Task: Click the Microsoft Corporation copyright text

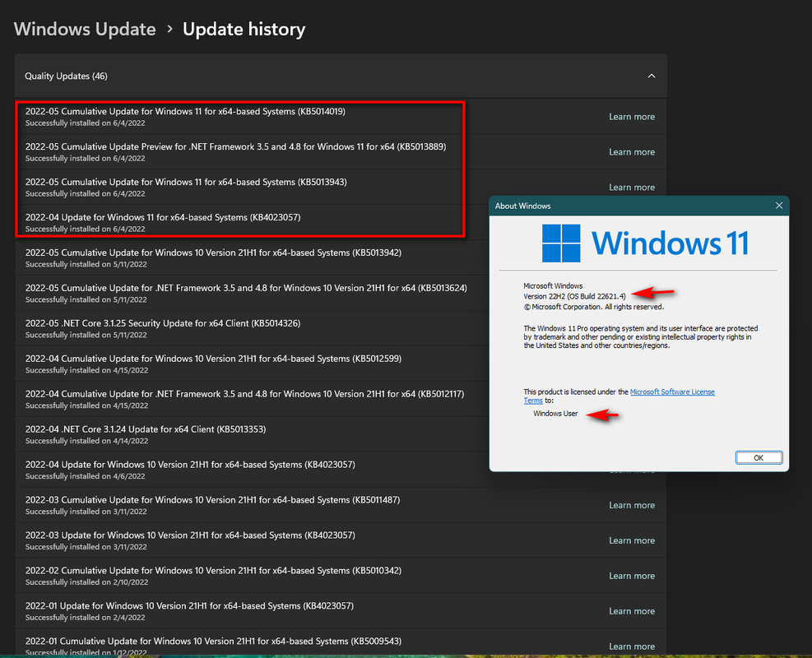Action: click(593, 307)
